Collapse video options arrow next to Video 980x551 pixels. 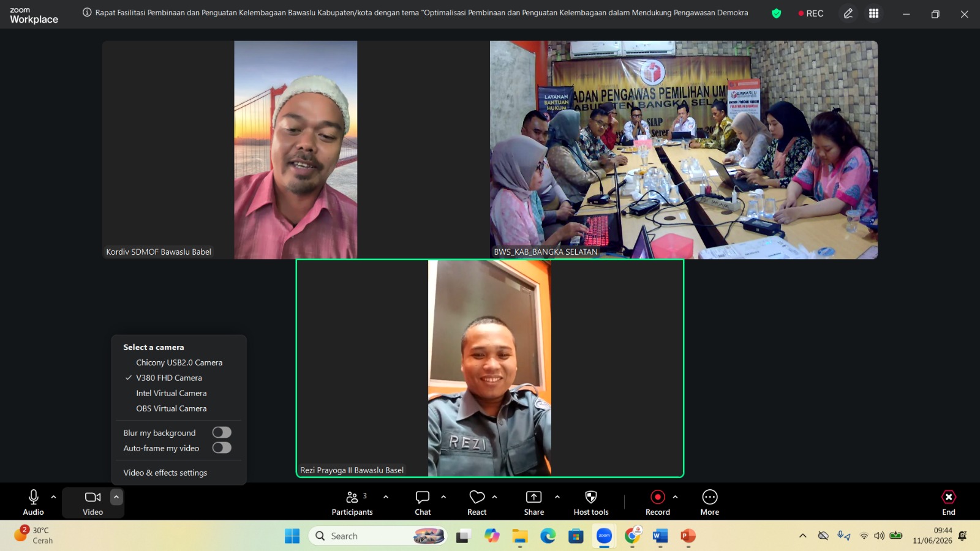(x=116, y=497)
